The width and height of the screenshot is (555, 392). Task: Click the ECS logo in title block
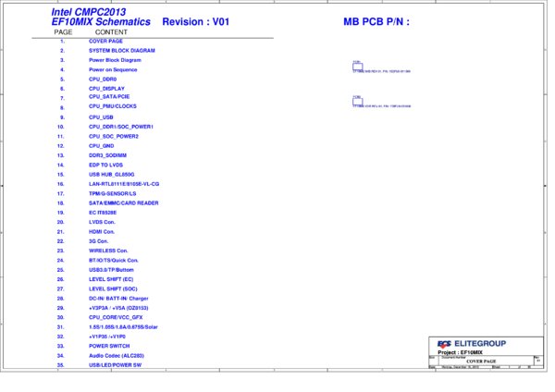[444, 344]
